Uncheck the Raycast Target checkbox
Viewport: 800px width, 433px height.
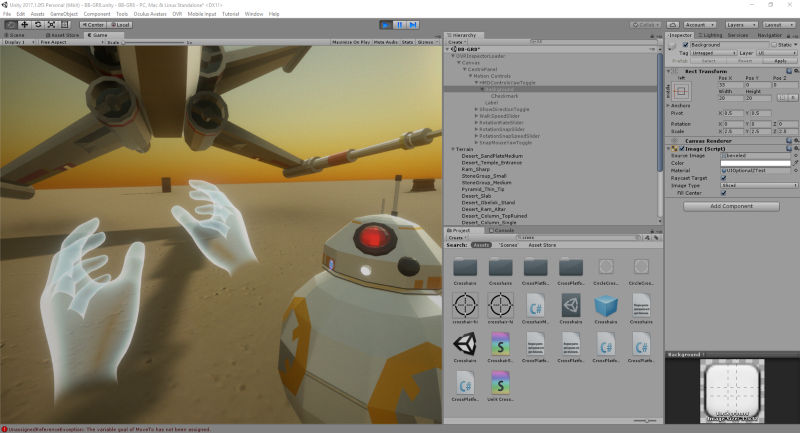(723, 178)
